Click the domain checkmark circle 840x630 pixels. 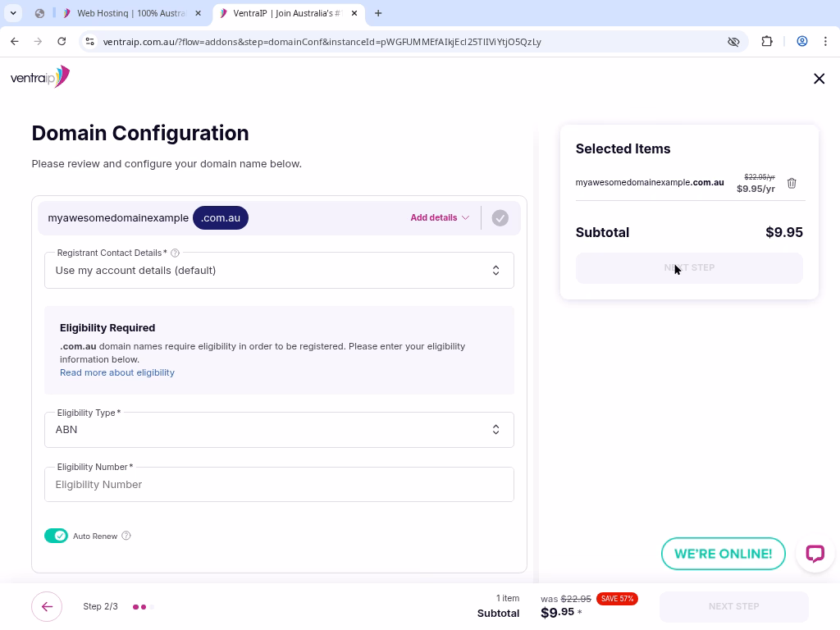[500, 217]
